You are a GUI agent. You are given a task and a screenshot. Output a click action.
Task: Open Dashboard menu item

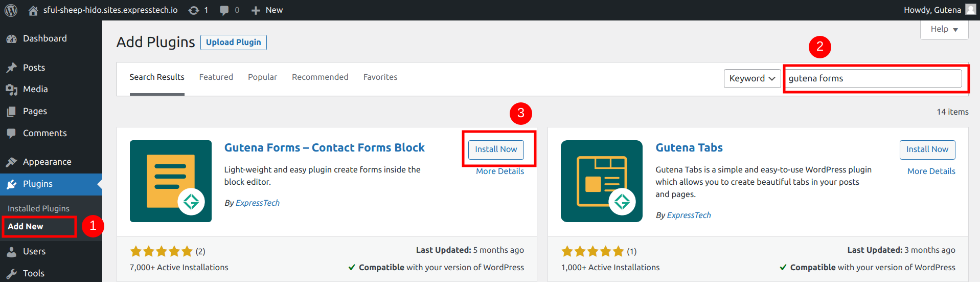click(51, 39)
